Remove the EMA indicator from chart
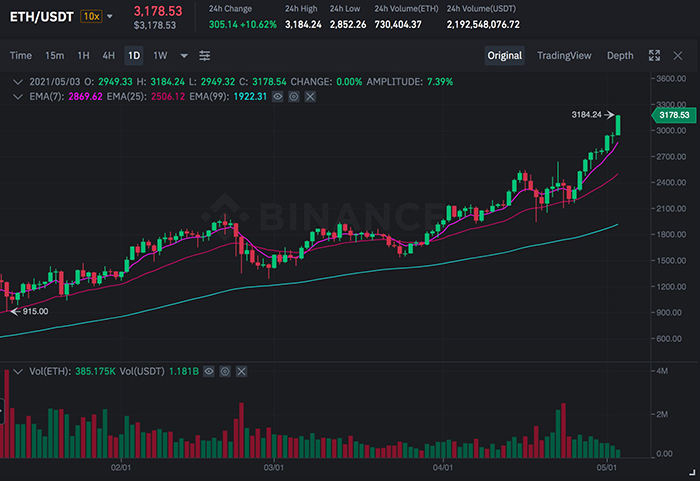Image resolution: width=700 pixels, height=481 pixels. click(310, 96)
